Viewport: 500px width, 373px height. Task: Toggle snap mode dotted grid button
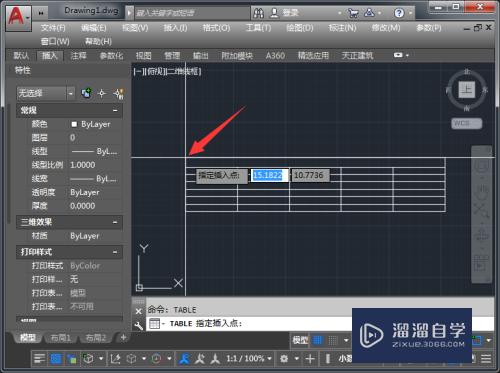click(x=333, y=340)
